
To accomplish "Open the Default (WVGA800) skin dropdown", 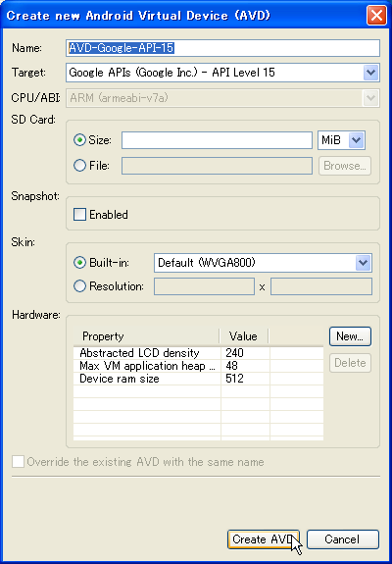I will click(263, 263).
